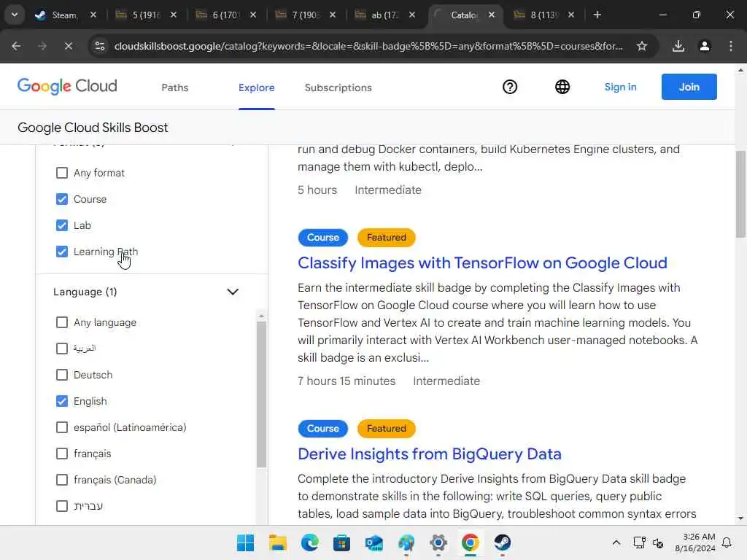Collapse the Language filter section
This screenshot has width=747, height=560.
click(x=233, y=292)
